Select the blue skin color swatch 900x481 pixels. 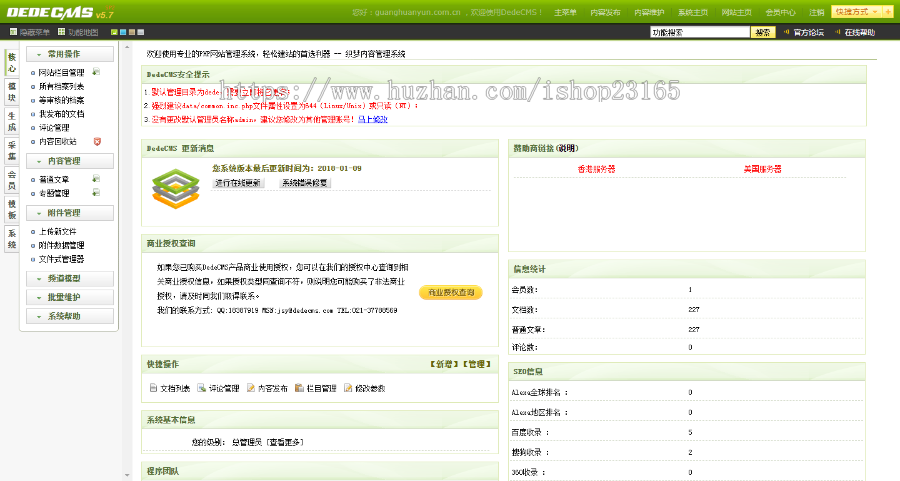123,32
